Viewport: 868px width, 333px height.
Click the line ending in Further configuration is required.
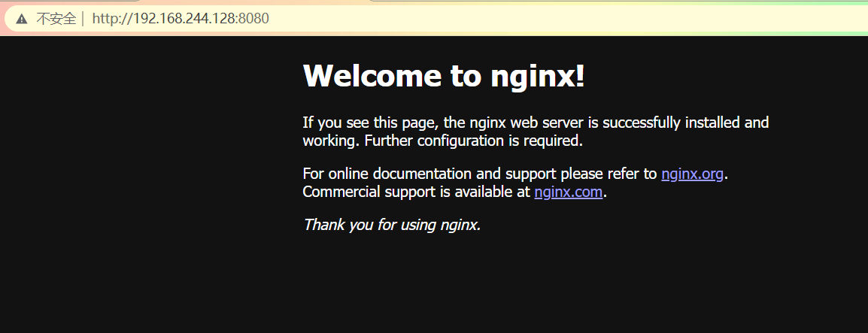tap(443, 141)
